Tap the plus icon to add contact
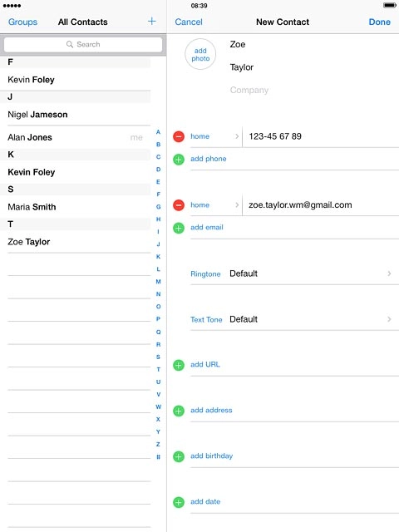The image size is (399, 532). pos(151,22)
